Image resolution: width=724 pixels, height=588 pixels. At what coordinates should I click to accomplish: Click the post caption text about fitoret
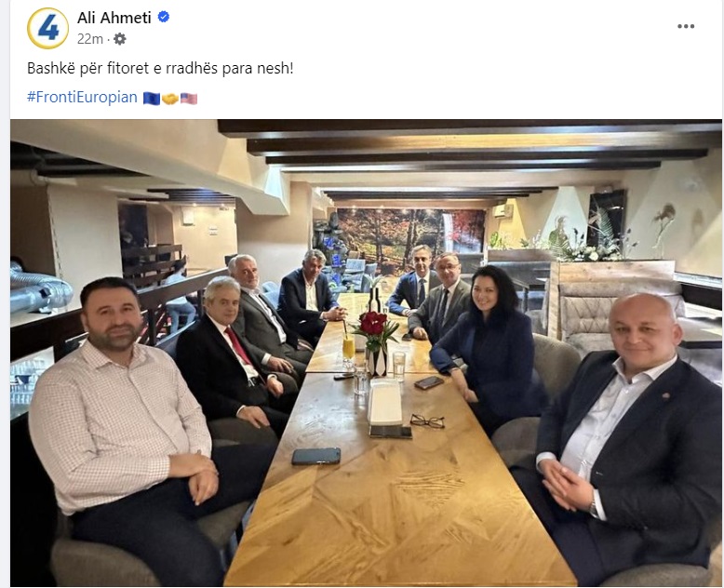pos(160,68)
